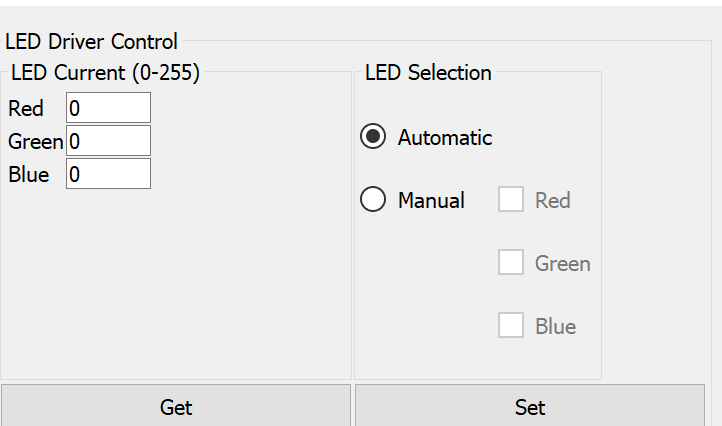
Task: Select the Blue LED current text field
Action: (x=108, y=174)
